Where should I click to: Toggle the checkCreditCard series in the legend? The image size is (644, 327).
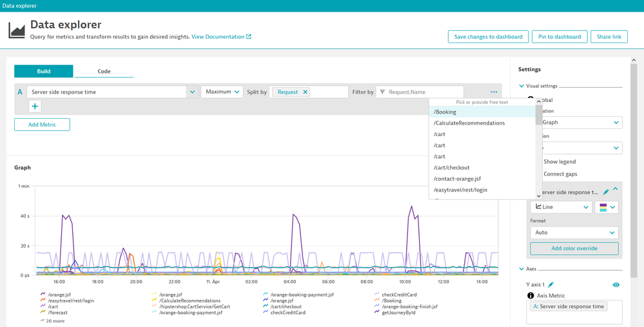(x=398, y=295)
